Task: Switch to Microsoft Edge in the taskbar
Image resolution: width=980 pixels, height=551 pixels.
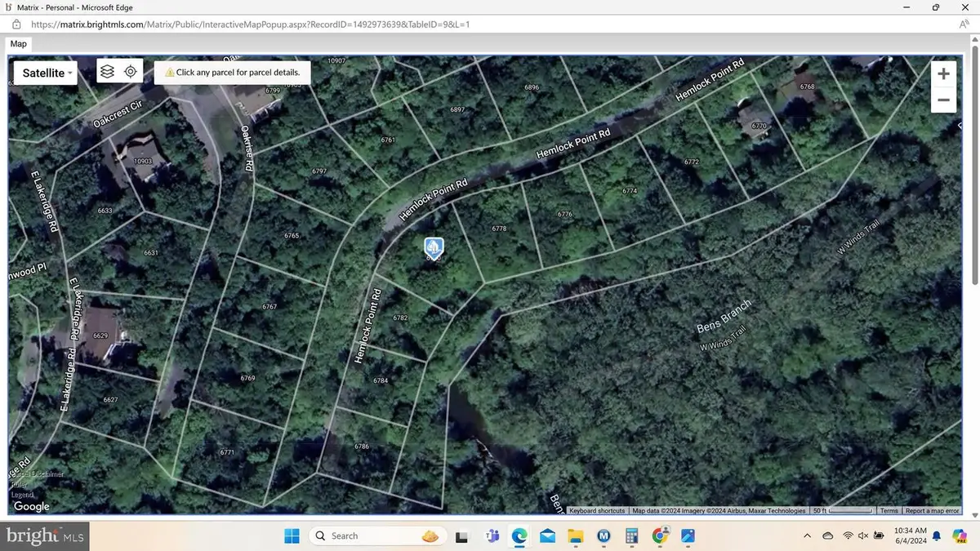Action: tap(519, 536)
